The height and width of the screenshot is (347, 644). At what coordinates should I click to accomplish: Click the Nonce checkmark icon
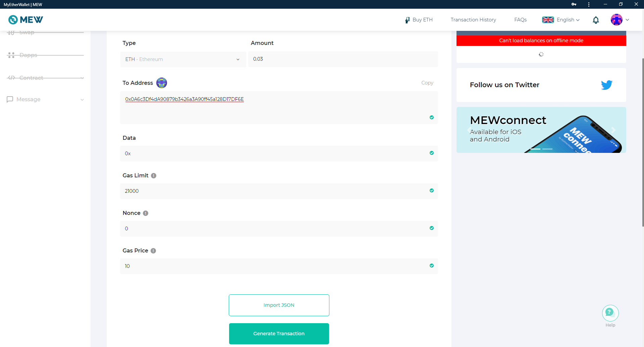click(x=432, y=228)
